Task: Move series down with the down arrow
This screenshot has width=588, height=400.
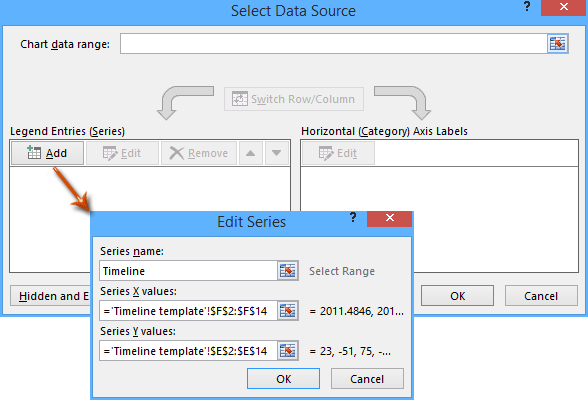Action: (276, 153)
